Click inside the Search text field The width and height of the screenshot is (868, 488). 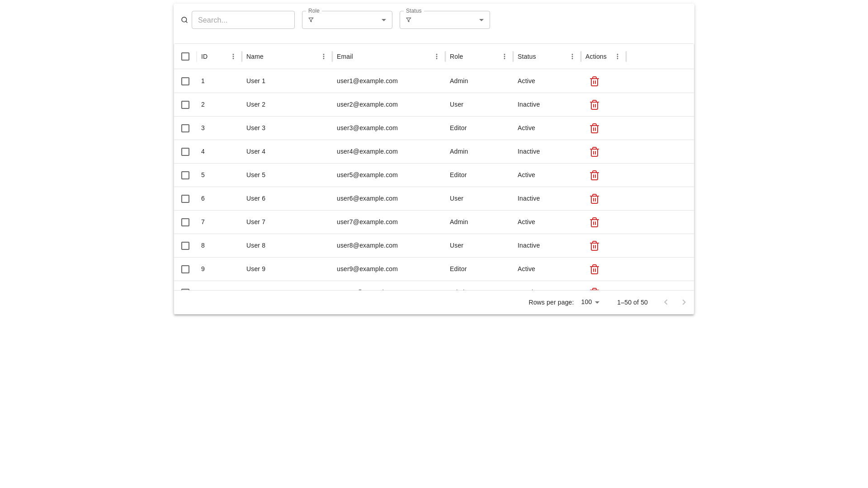point(243,20)
